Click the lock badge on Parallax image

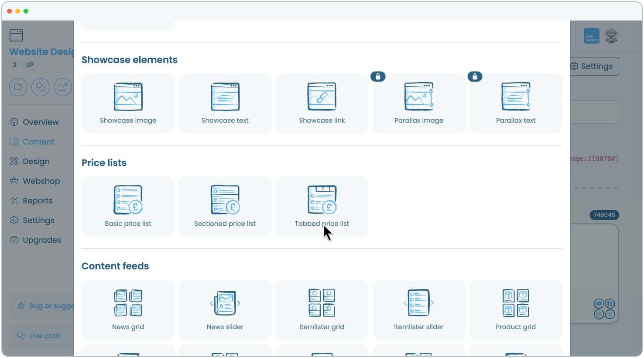coord(378,76)
